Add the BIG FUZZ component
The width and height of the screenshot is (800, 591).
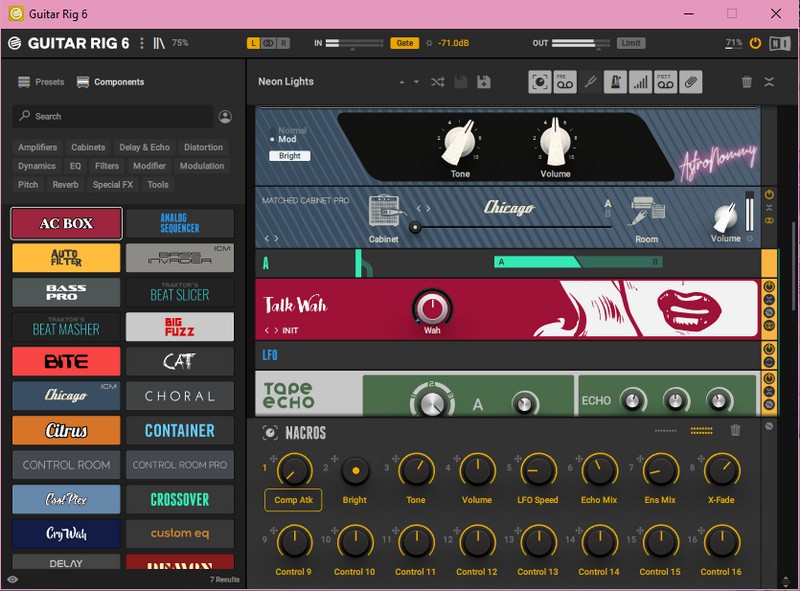[180, 325]
